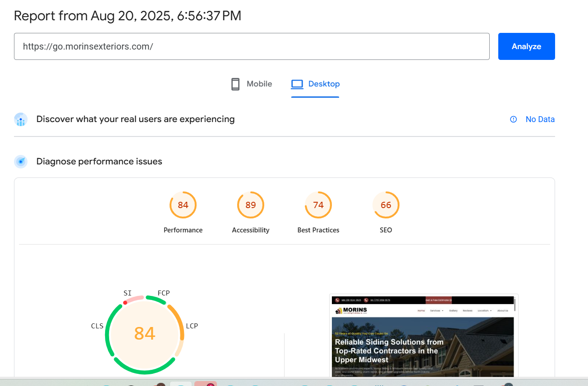The width and height of the screenshot is (588, 386).
Task: Expand the Services dropdown in the site preview
Action: [x=436, y=311]
